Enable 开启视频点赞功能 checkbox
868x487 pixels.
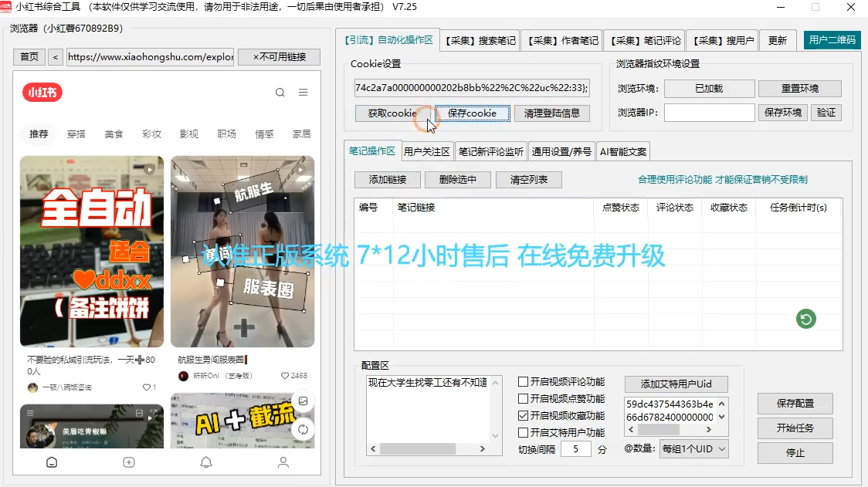tap(523, 398)
